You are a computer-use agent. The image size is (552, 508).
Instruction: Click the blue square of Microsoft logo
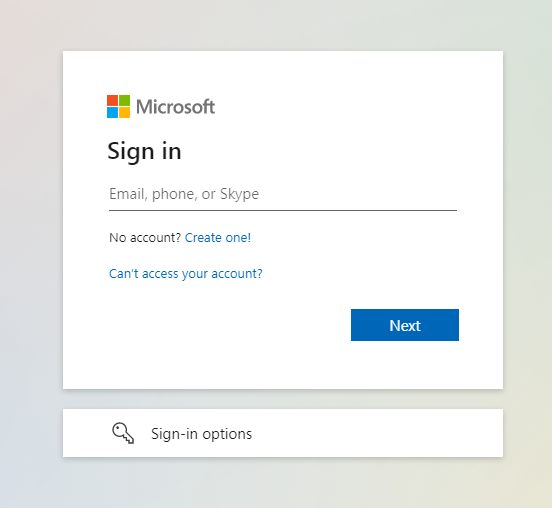[x=112, y=112]
